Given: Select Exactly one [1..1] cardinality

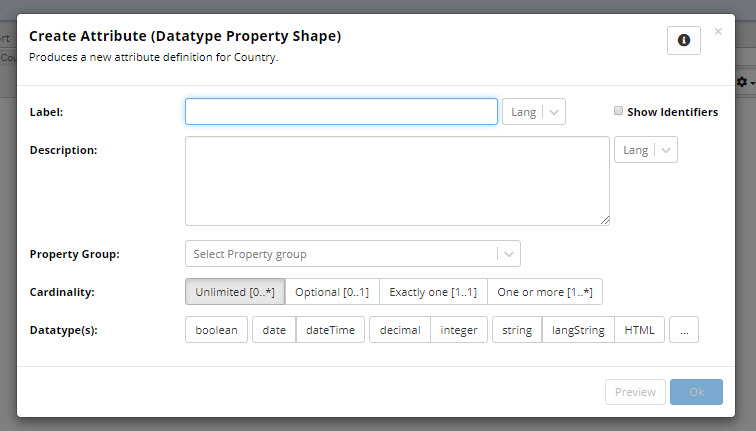Looking at the screenshot, I should [433, 292].
